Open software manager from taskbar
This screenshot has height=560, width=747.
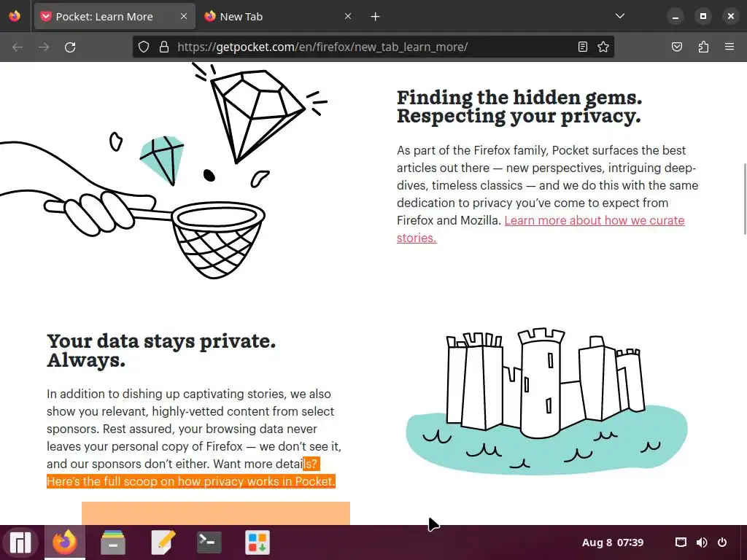258,542
